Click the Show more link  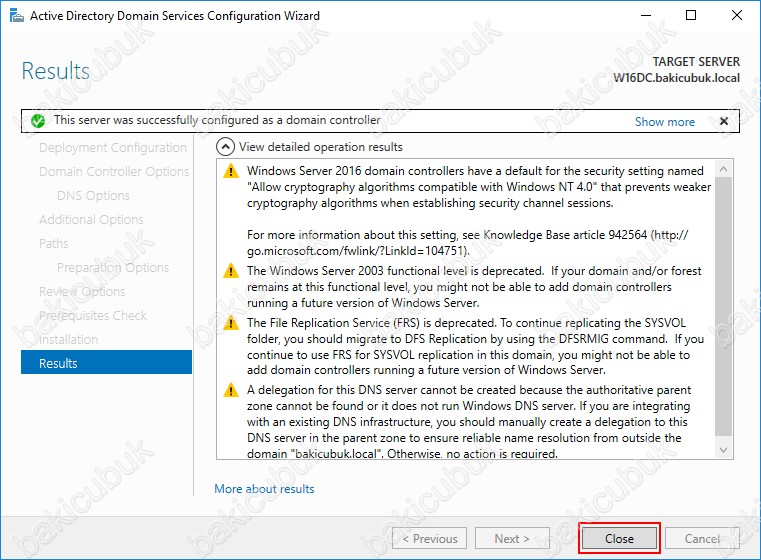(x=664, y=121)
